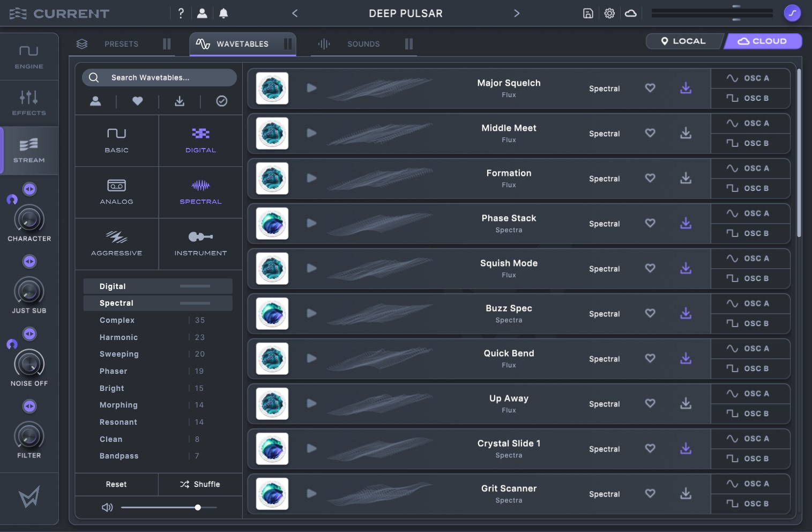This screenshot has width=812, height=532.
Task: Click the save preset icon
Action: (x=588, y=13)
